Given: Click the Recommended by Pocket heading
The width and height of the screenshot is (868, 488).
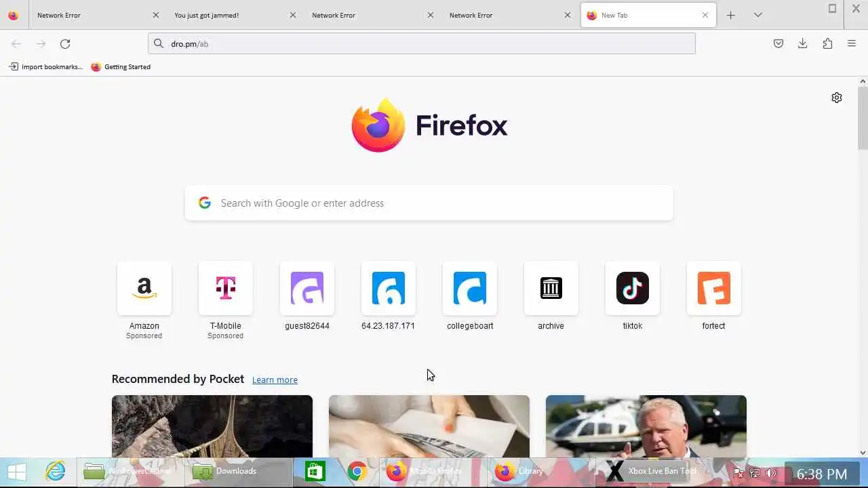Looking at the screenshot, I should click(178, 379).
